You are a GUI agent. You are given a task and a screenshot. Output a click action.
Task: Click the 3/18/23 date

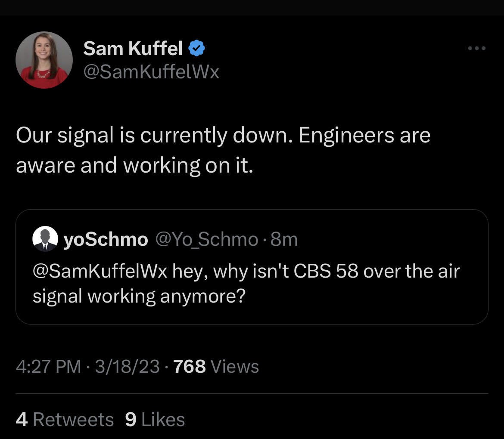[128, 367]
